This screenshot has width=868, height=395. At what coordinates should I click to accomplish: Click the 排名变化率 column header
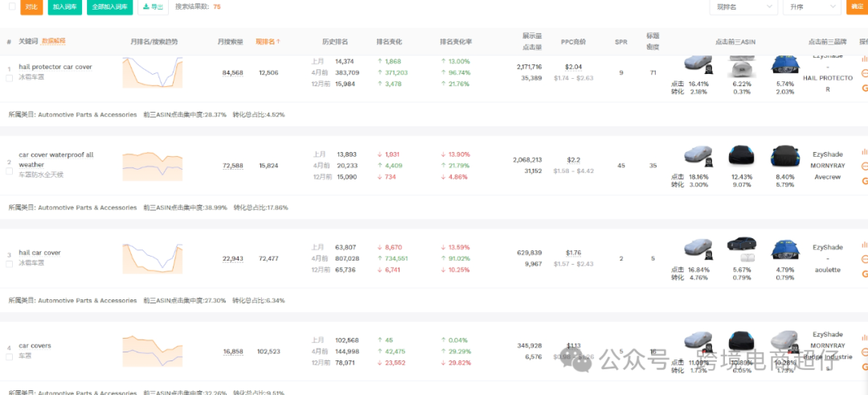[x=457, y=42]
